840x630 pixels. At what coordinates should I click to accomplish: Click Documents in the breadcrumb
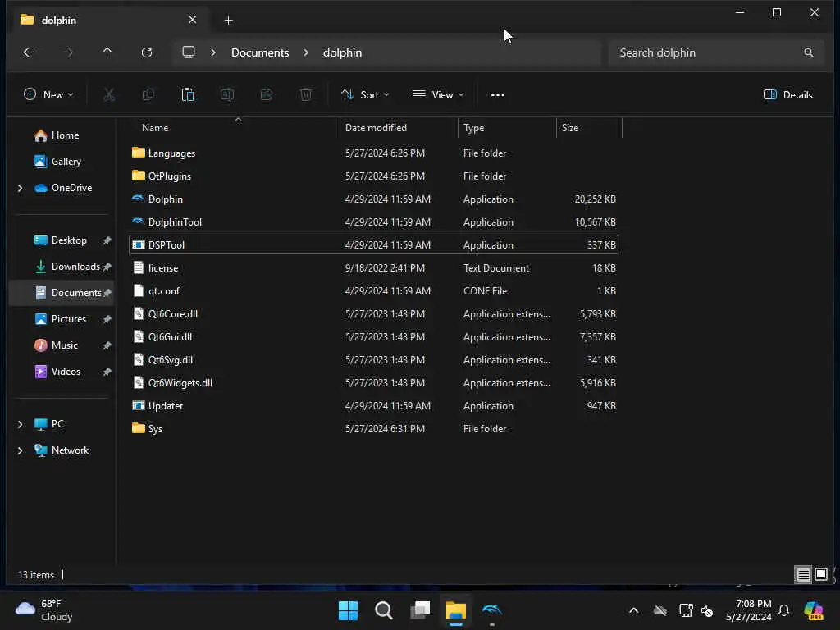(260, 52)
